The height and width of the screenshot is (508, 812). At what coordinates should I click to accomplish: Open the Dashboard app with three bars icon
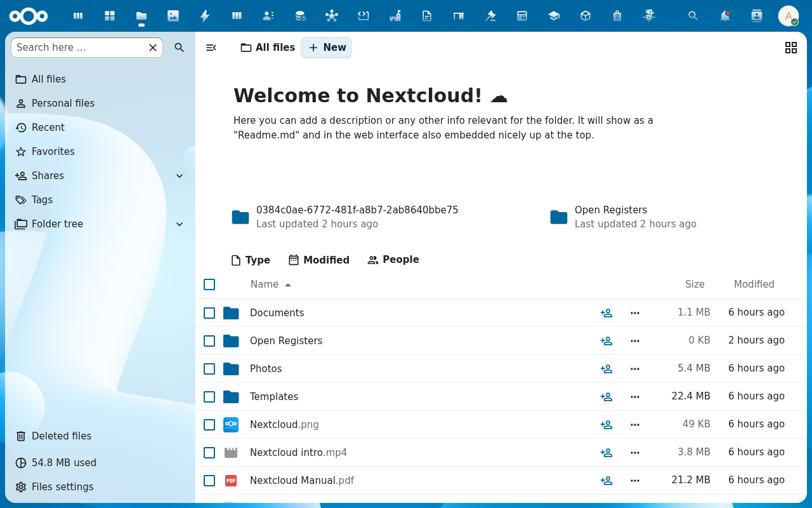click(x=78, y=16)
